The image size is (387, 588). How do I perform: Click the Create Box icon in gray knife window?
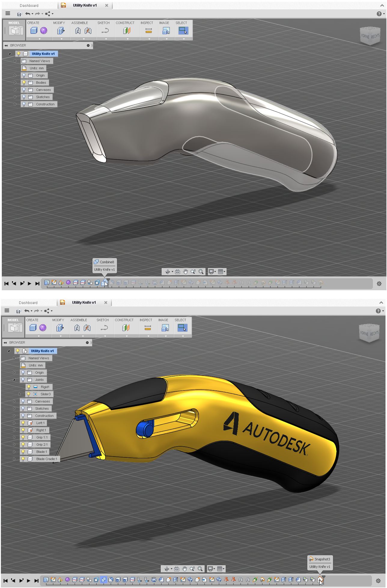pos(34,31)
